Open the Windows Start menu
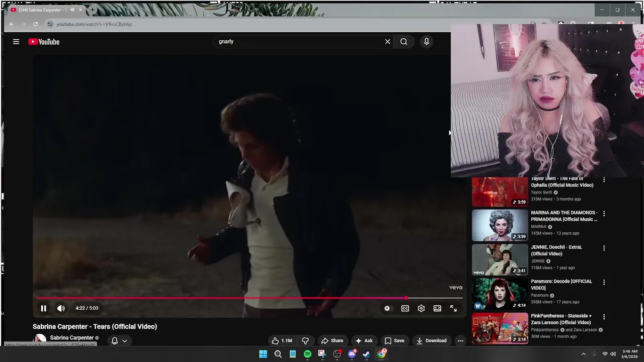This screenshot has height=362, width=644. click(x=263, y=354)
